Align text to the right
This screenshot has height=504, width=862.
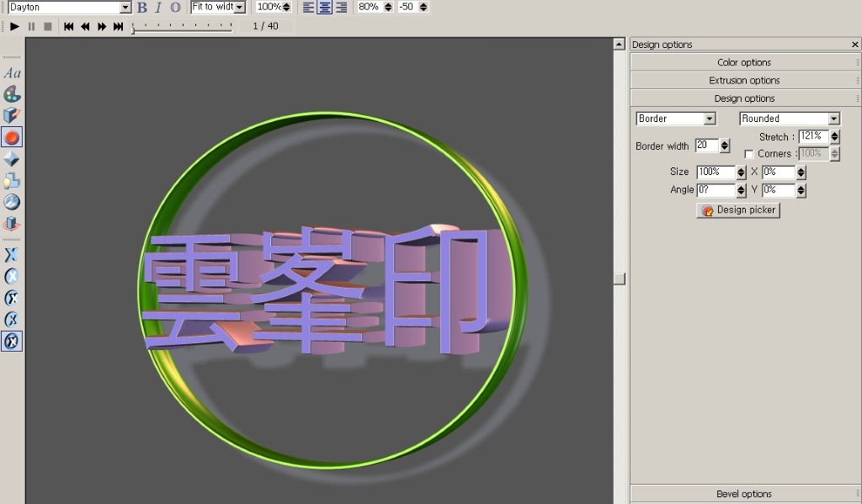[x=342, y=7]
